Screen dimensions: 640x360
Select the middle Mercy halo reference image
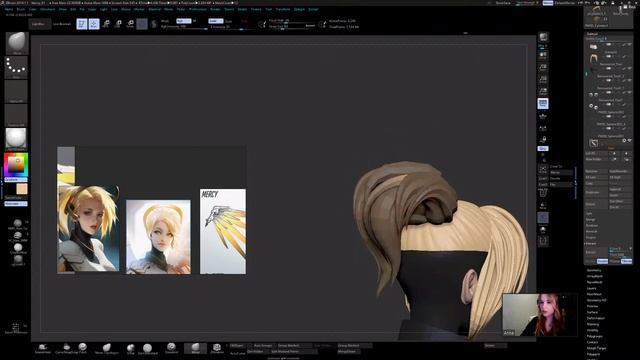click(158, 237)
